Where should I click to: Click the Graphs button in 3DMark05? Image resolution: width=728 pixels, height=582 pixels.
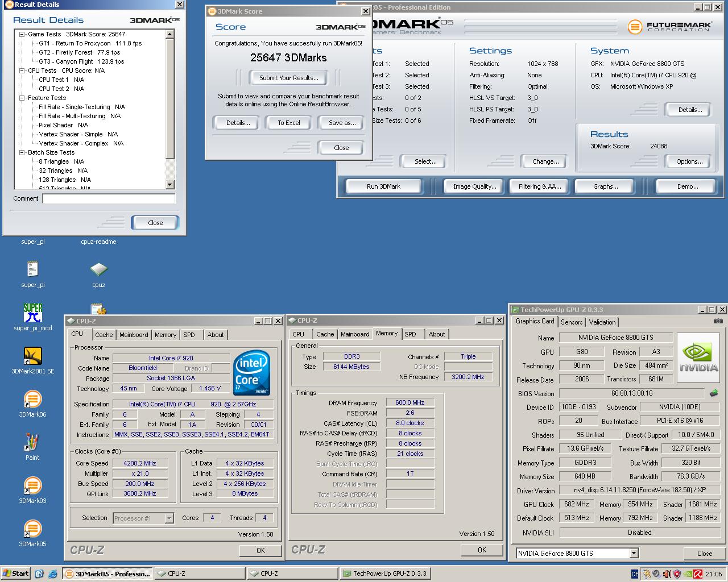point(605,186)
